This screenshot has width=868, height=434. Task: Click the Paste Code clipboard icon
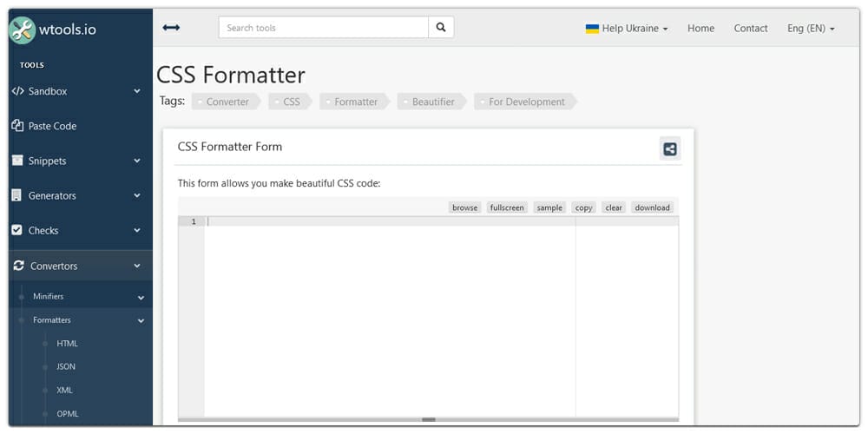pos(17,126)
